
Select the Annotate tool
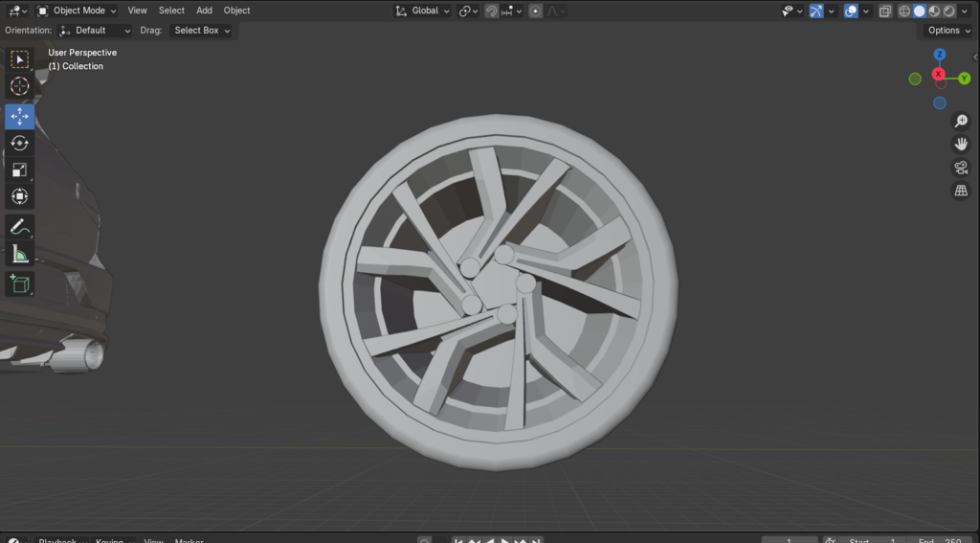pos(19,227)
